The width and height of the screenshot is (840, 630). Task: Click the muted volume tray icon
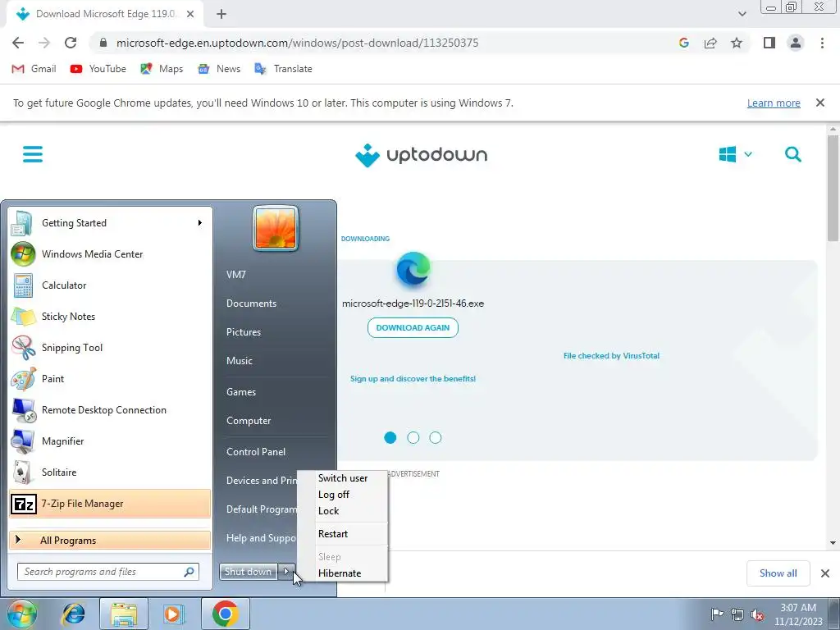[757, 614]
